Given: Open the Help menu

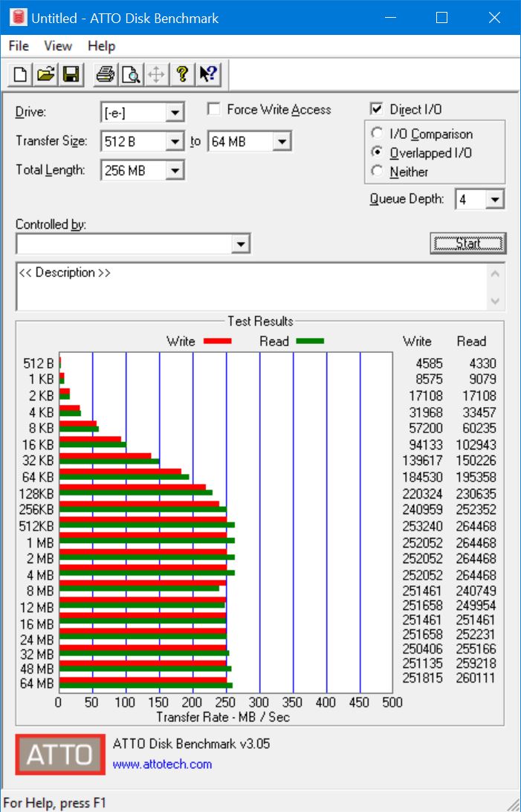Looking at the screenshot, I should 101,46.
